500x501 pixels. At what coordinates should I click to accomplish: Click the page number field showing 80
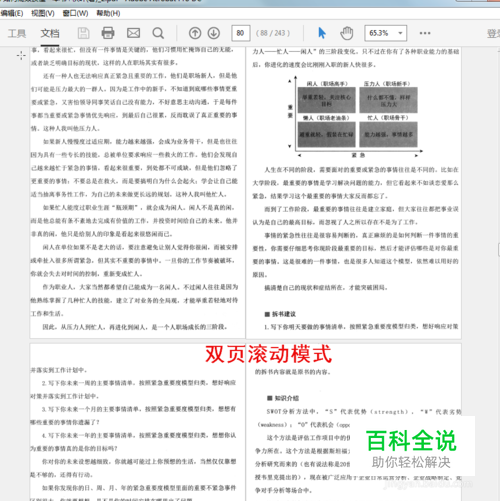coord(241,33)
